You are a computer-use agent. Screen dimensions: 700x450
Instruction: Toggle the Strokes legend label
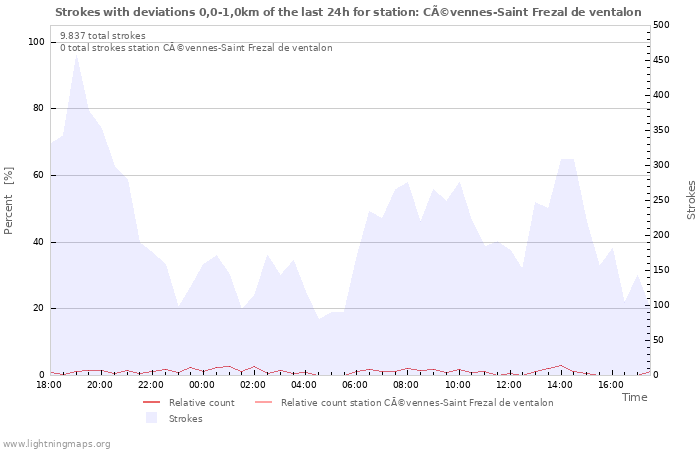tap(185, 418)
